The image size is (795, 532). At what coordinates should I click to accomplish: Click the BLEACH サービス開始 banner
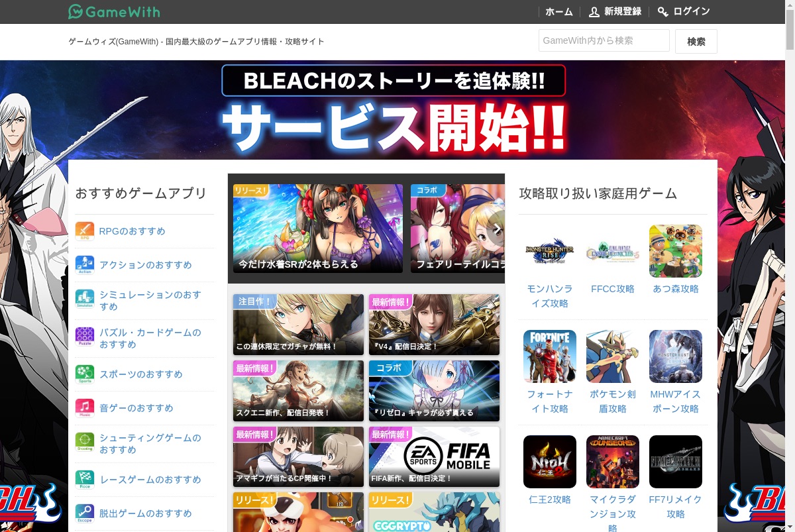tap(394, 110)
